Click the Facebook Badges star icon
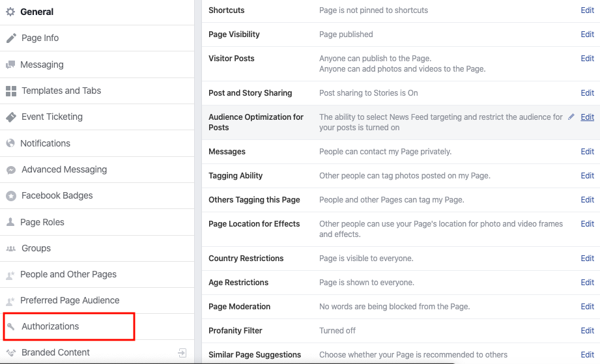 click(x=11, y=196)
